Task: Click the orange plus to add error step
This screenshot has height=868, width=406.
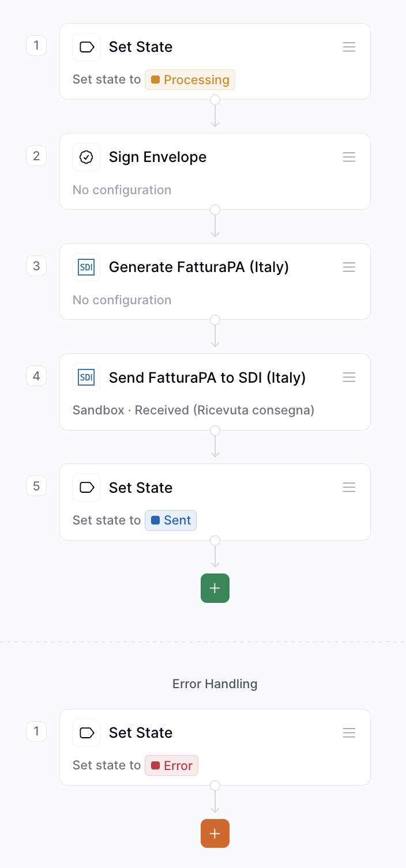Action: (x=215, y=833)
